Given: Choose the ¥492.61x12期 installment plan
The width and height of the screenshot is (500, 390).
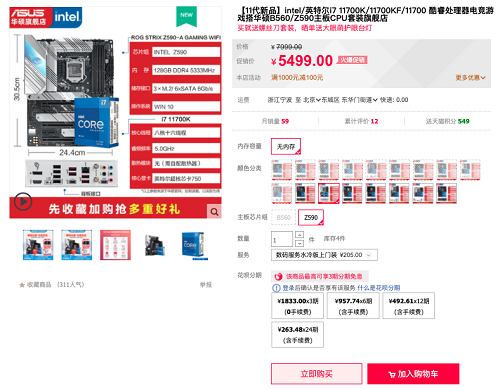Looking at the screenshot, I should tap(409, 306).
